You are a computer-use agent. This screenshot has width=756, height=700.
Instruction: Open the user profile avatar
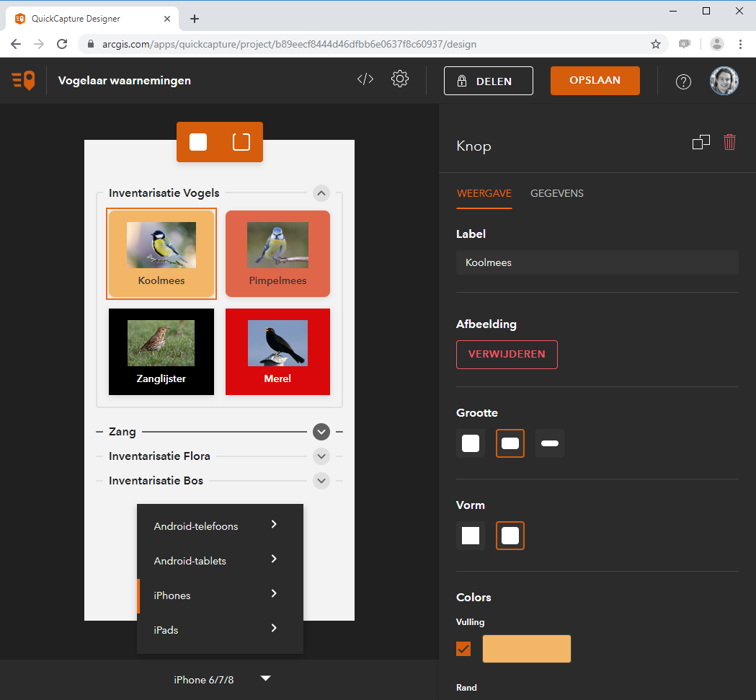[x=724, y=81]
